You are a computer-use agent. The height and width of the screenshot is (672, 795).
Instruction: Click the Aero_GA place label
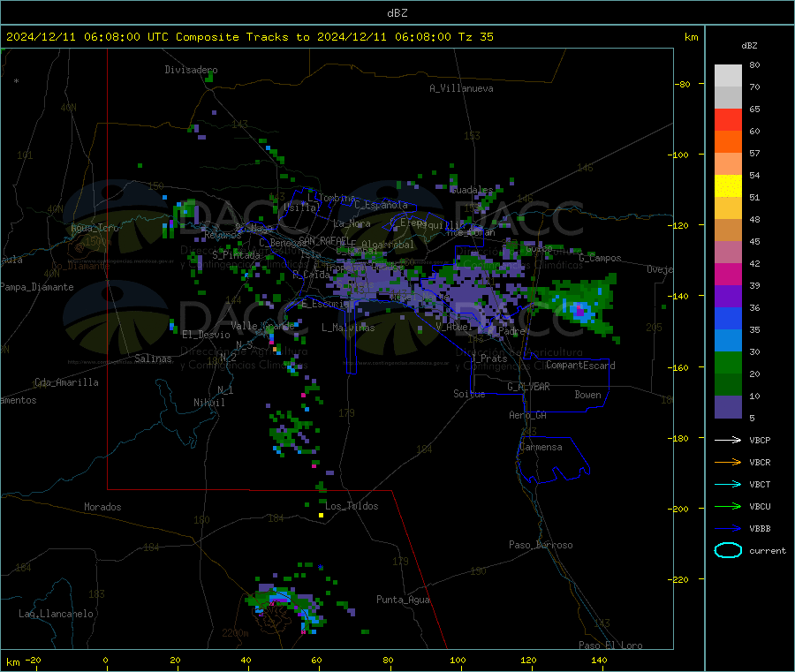pyautogui.click(x=528, y=415)
